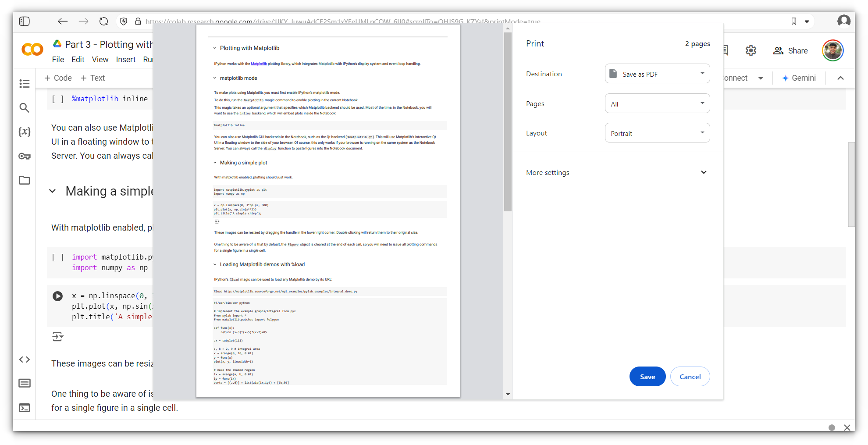868x445 pixels.
Task: Open the Destination dropdown
Action: point(657,74)
